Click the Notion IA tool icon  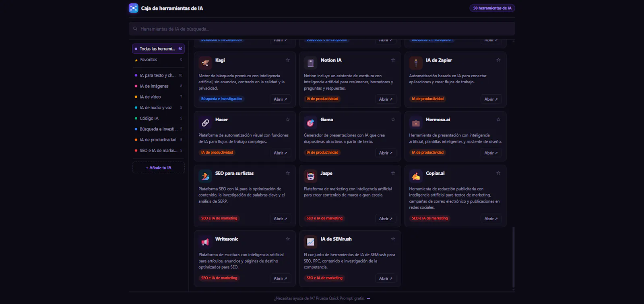click(x=311, y=63)
